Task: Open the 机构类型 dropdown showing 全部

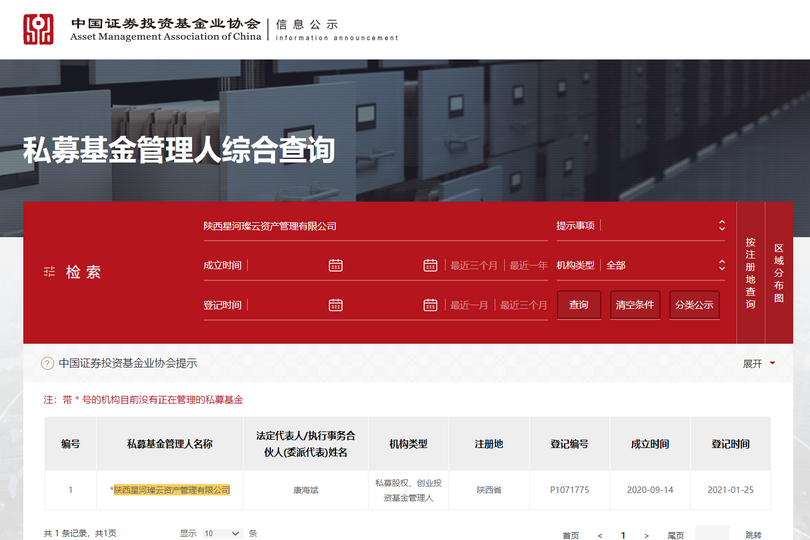Action: coord(641,265)
